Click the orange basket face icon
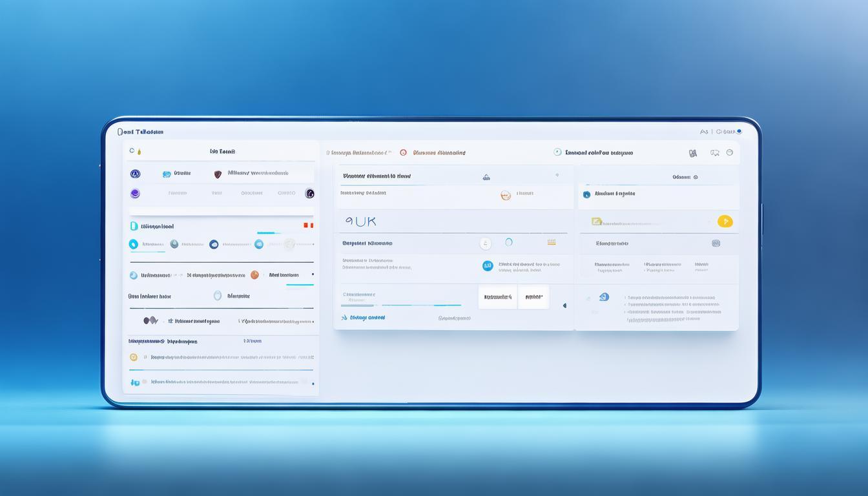Screen dimensions: 868x496 click(x=506, y=195)
